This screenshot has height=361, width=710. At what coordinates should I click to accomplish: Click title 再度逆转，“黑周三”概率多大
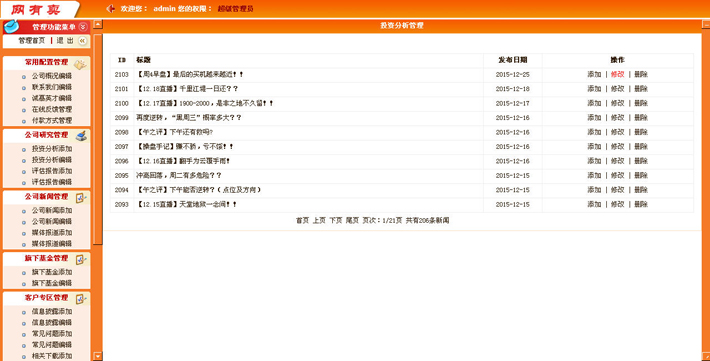(189, 118)
